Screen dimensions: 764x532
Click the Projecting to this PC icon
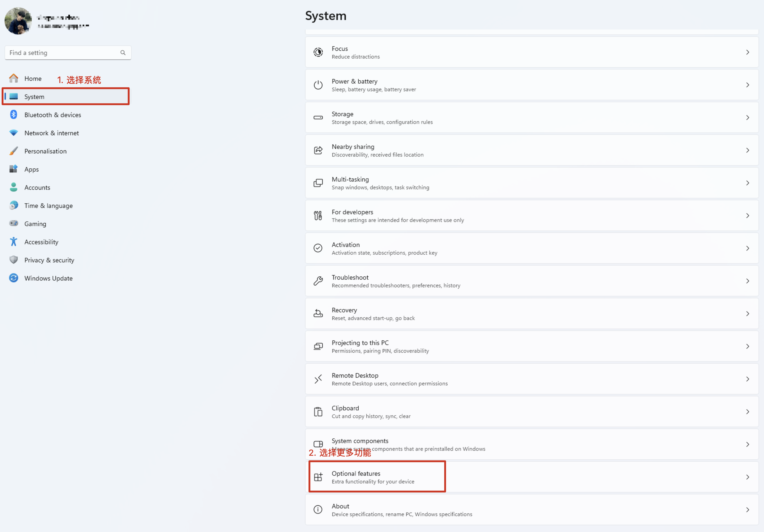click(x=318, y=346)
